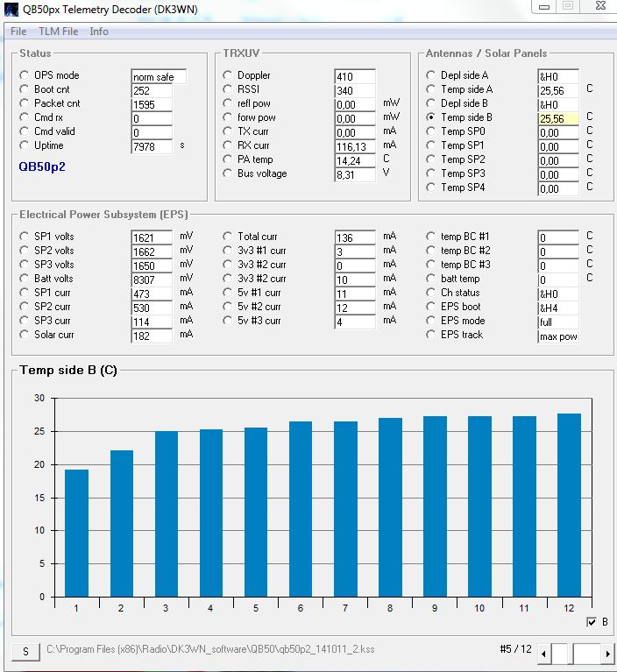
Task: Select the EPS mode radio button
Action: [430, 321]
